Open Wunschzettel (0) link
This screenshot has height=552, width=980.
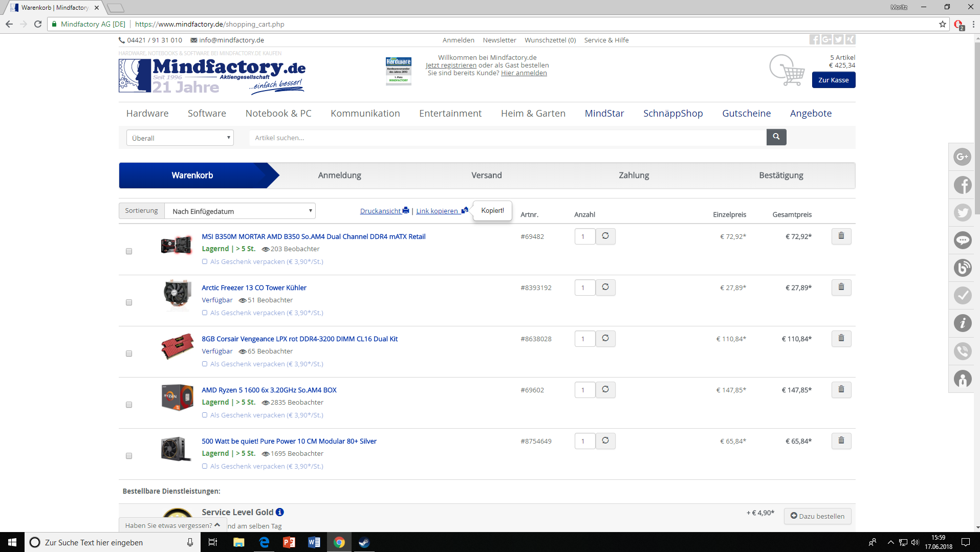pos(550,40)
